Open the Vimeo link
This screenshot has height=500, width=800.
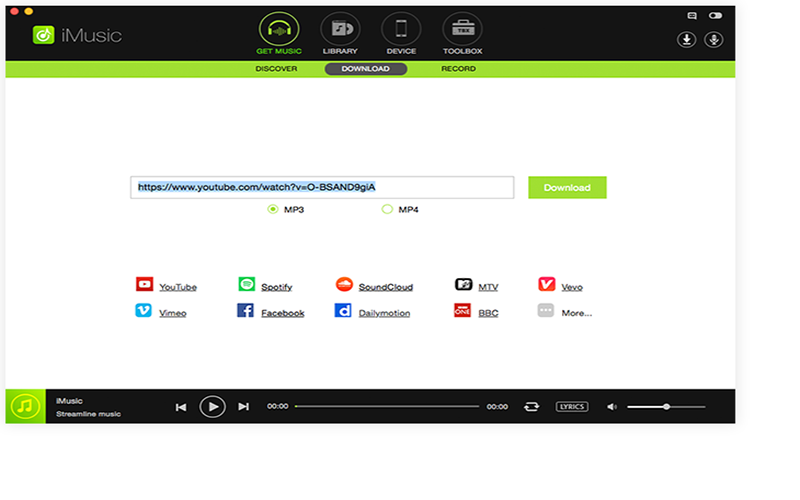[x=172, y=313]
